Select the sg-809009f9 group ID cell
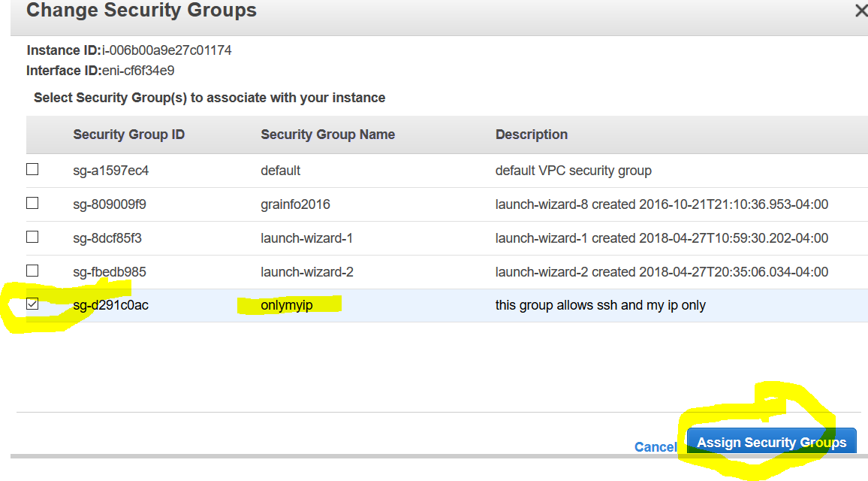The height and width of the screenshot is (481, 868). tap(110, 204)
